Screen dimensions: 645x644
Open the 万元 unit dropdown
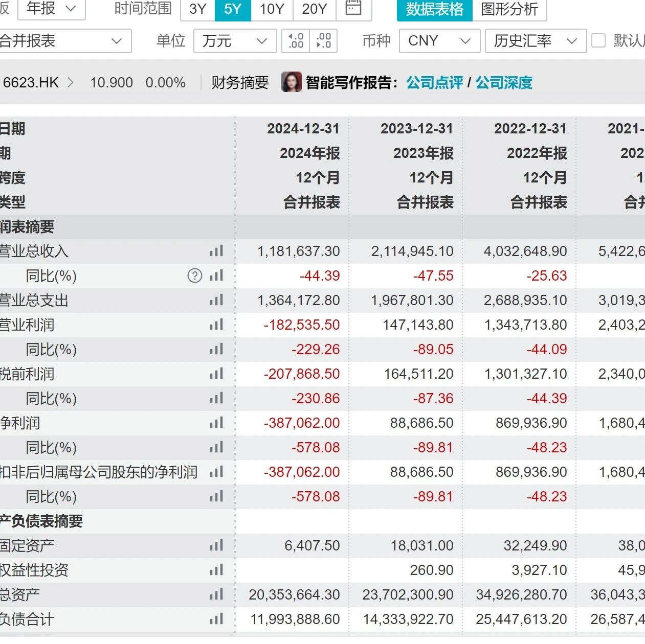point(235,41)
